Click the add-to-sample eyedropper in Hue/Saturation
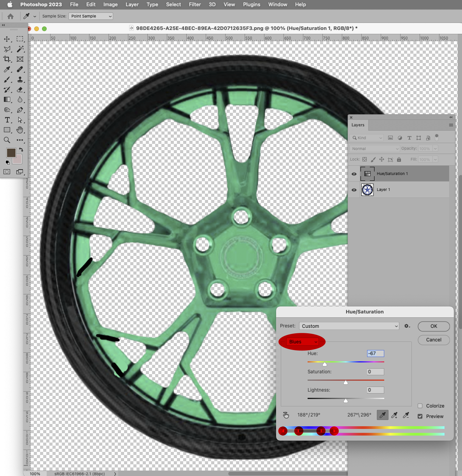The height and width of the screenshot is (476, 462). tap(394, 415)
